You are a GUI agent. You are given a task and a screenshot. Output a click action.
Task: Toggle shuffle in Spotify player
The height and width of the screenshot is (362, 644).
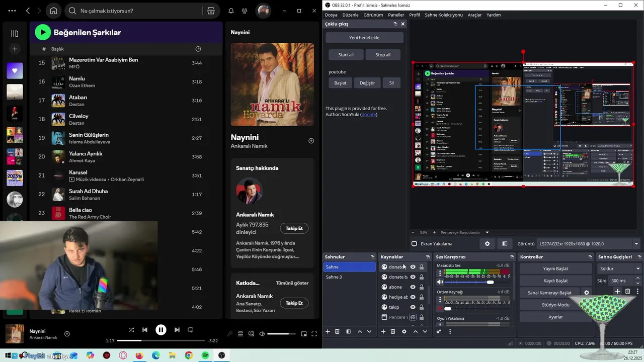click(x=131, y=330)
